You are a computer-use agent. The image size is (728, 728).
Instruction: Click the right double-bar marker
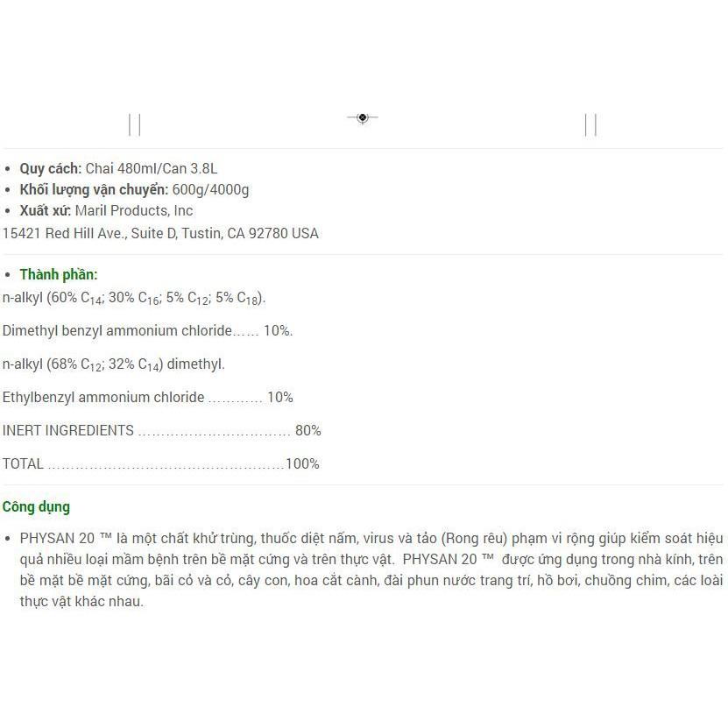[x=590, y=124]
